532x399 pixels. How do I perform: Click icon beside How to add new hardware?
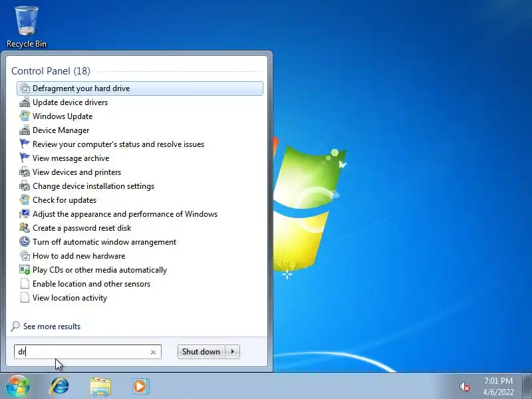25,256
